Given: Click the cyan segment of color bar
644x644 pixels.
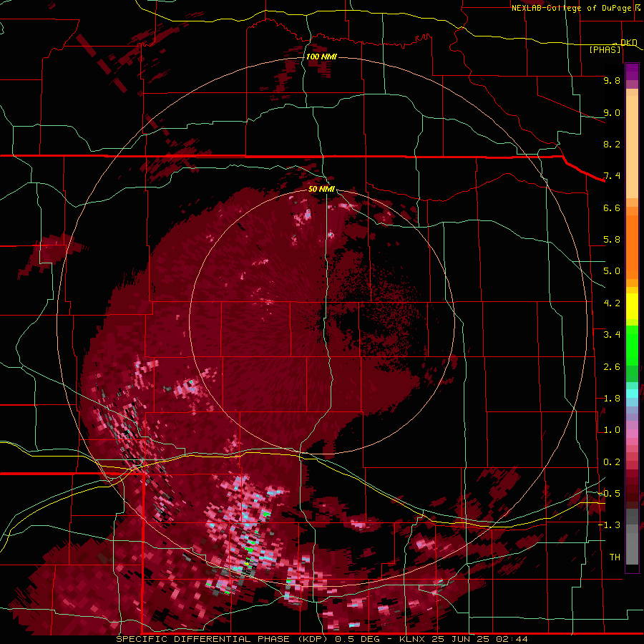Looking at the screenshot, I should (x=632, y=394).
